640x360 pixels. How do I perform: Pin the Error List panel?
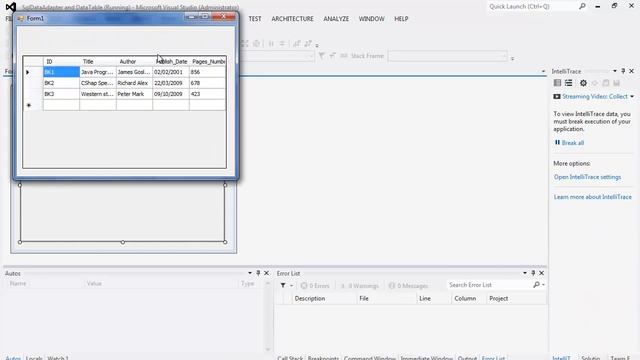533,273
